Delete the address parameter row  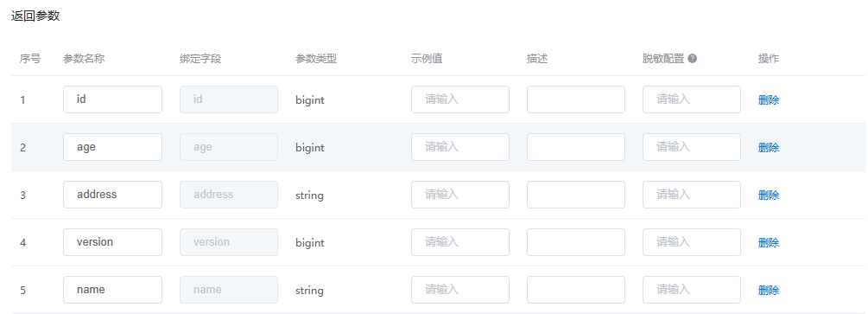coord(769,195)
